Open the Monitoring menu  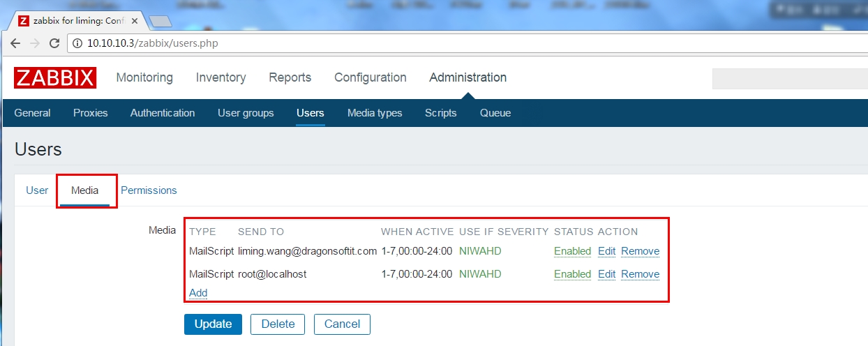click(144, 77)
